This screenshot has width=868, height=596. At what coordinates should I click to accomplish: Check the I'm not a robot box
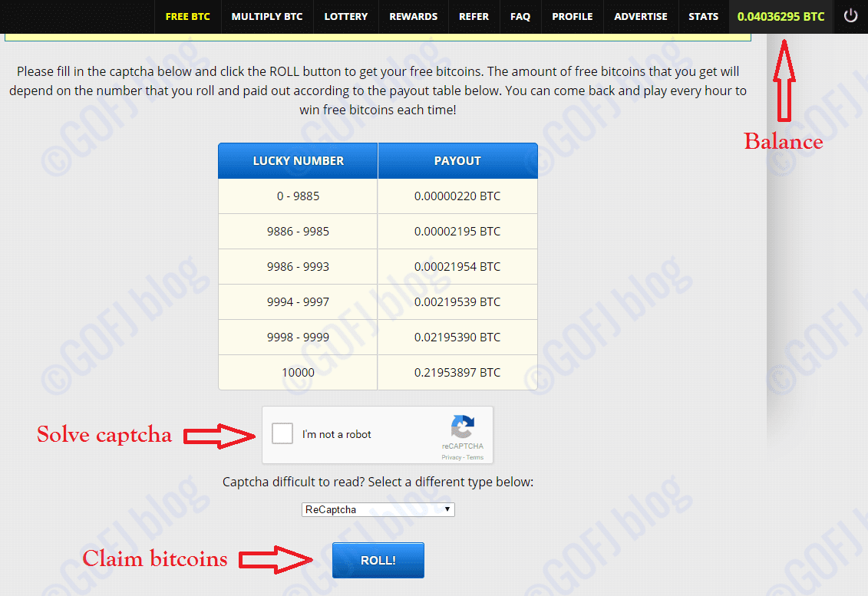point(282,434)
